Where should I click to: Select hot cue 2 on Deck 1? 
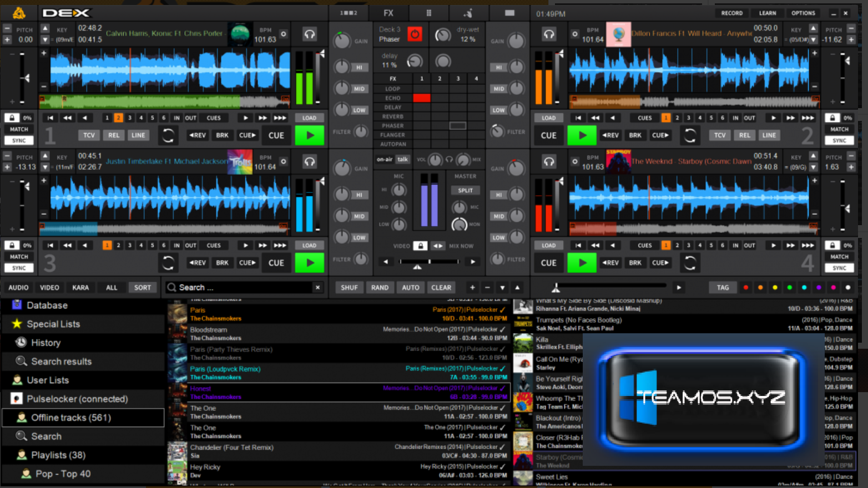(x=118, y=118)
